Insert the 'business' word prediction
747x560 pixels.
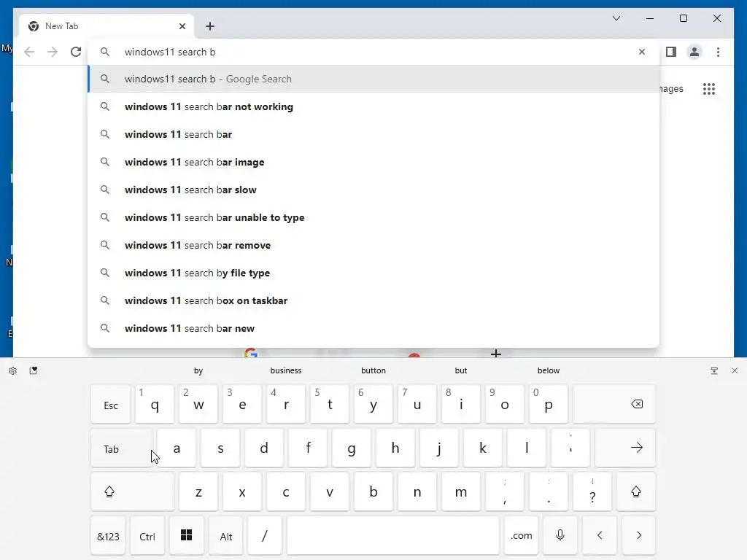286,370
